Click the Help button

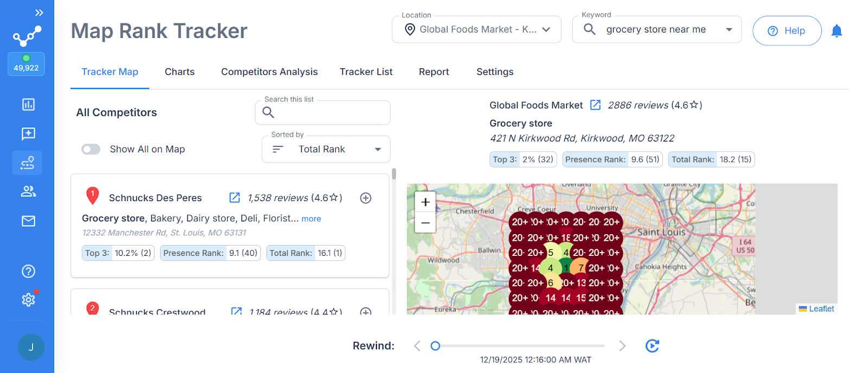click(787, 31)
